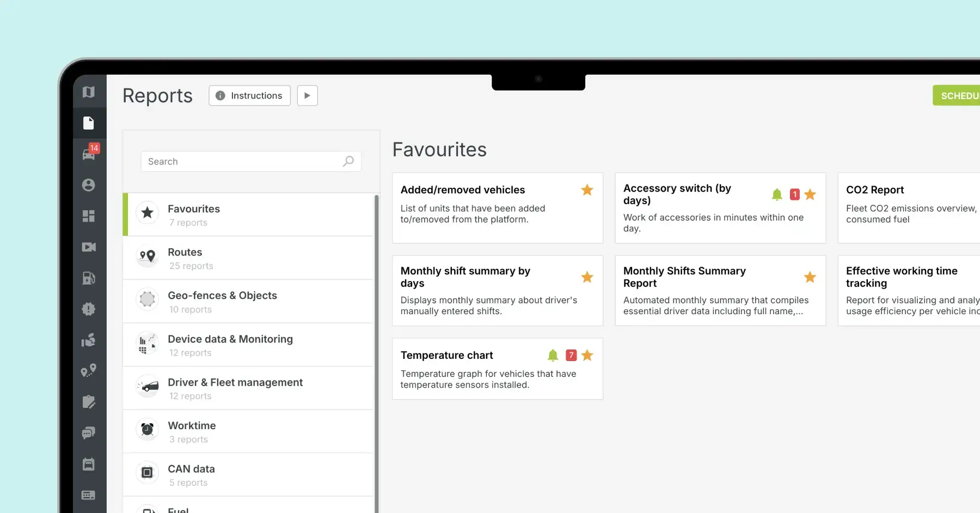Toggle star on Accessory switch (by days)
The width and height of the screenshot is (980, 513).
(810, 194)
